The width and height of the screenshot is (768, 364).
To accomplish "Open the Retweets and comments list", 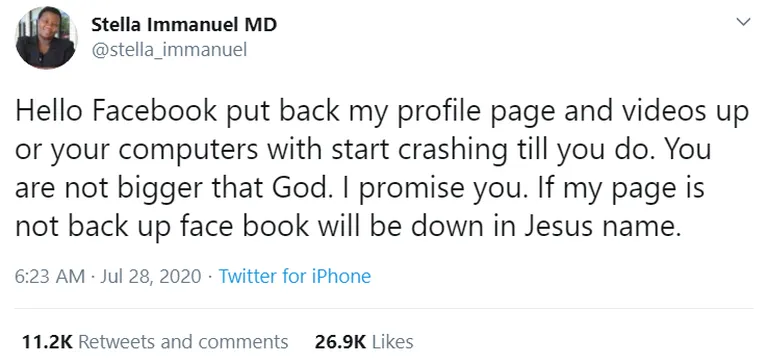I will pyautogui.click(x=183, y=341).
